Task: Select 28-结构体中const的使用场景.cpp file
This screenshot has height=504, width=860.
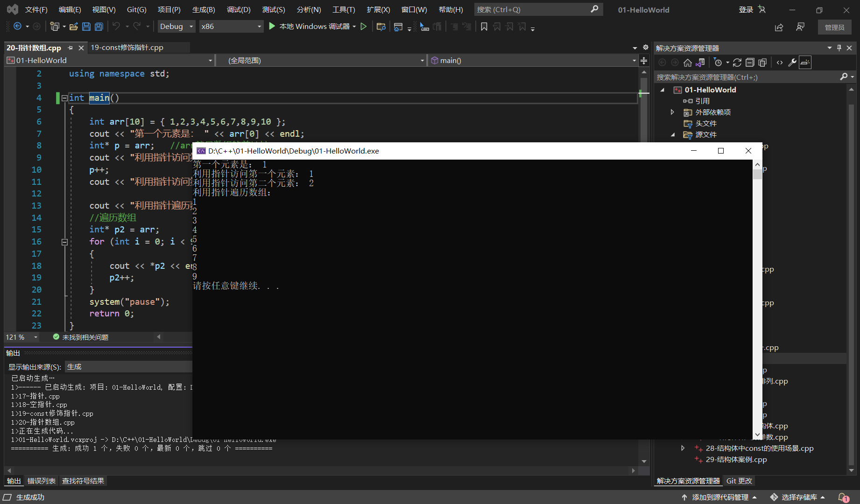Action: coord(759,448)
